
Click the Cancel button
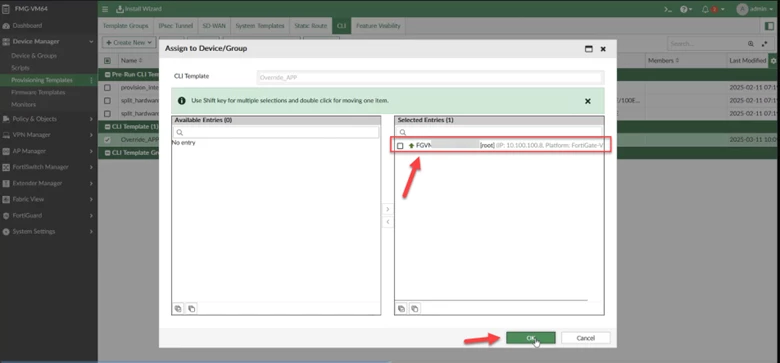(585, 338)
